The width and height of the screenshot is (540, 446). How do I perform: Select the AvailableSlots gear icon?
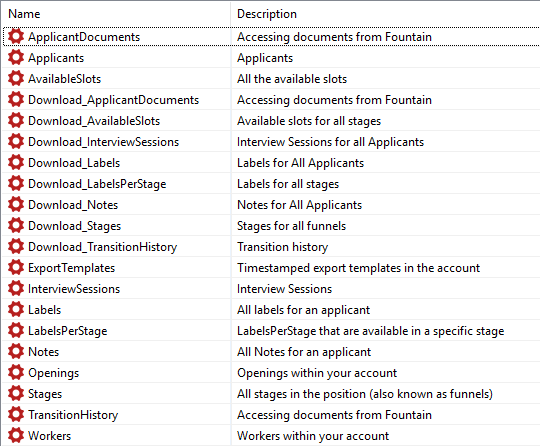(x=16, y=78)
